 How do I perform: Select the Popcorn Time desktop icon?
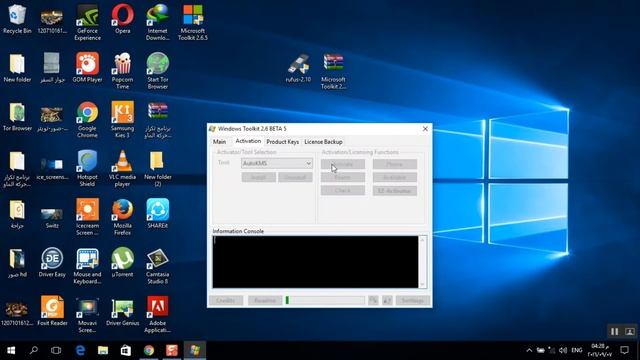[x=122, y=71]
